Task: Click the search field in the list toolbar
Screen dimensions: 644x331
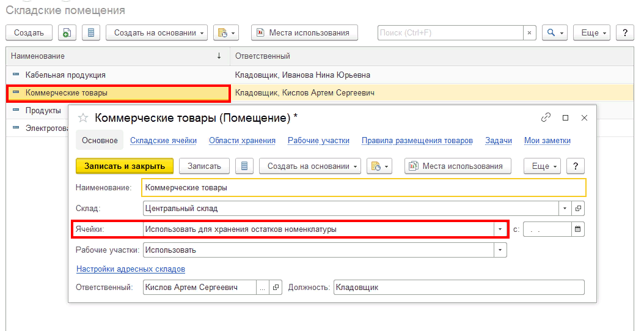Action: (450, 33)
